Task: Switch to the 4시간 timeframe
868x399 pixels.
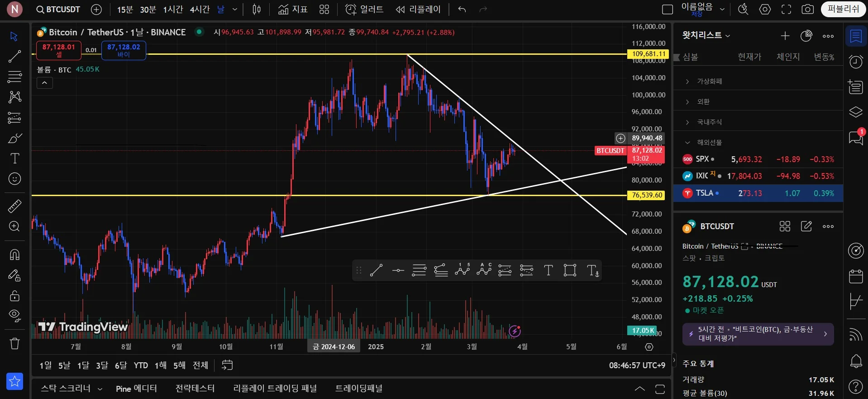Action: pyautogui.click(x=200, y=10)
